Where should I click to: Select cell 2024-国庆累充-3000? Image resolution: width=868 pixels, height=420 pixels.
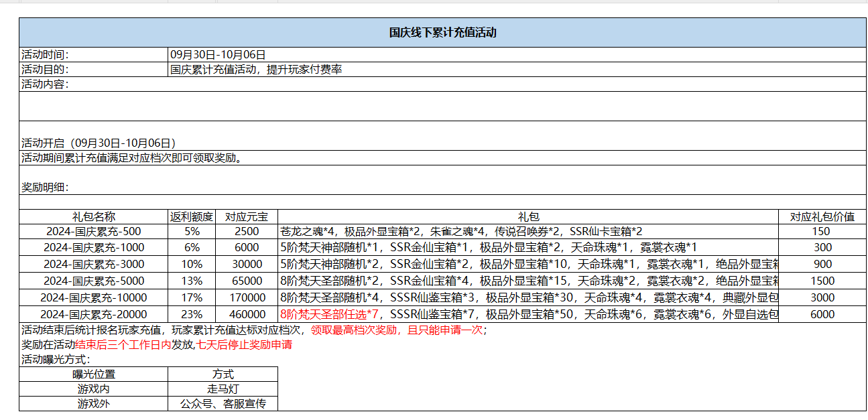click(x=93, y=265)
